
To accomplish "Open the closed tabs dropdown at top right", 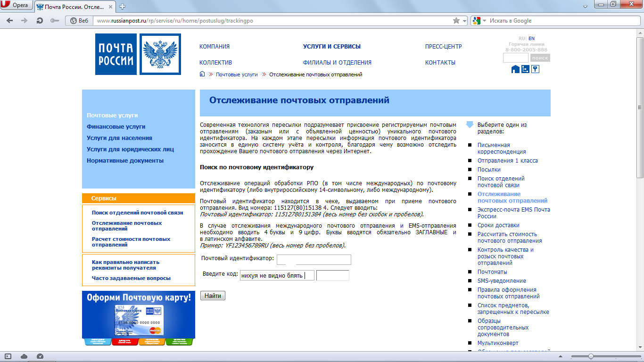I will pos(585,6).
